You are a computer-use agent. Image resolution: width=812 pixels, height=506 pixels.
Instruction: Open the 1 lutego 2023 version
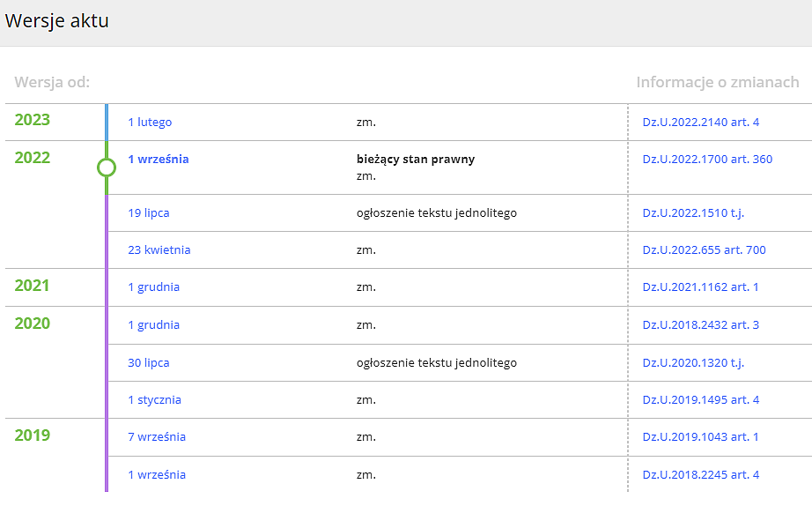(x=150, y=123)
